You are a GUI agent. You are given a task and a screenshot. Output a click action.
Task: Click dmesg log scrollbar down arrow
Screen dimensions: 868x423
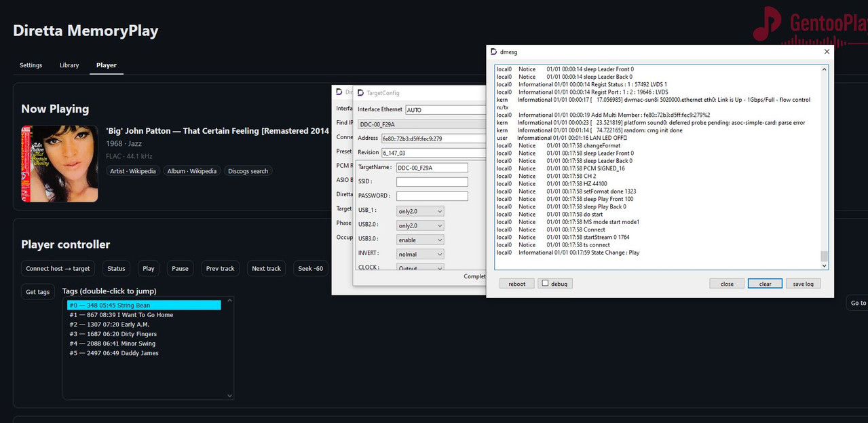825,265
